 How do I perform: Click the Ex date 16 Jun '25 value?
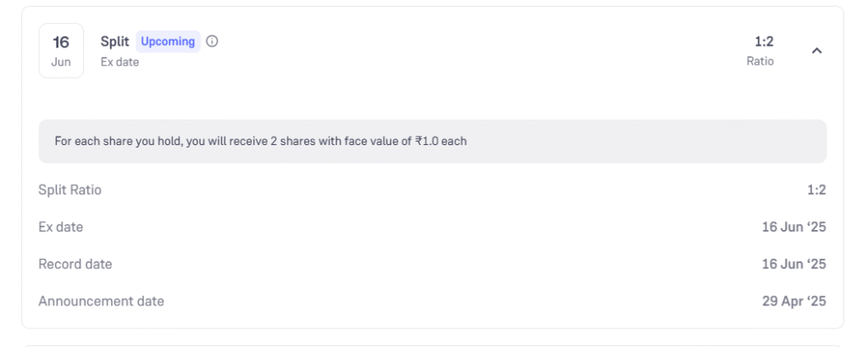pyautogui.click(x=793, y=227)
